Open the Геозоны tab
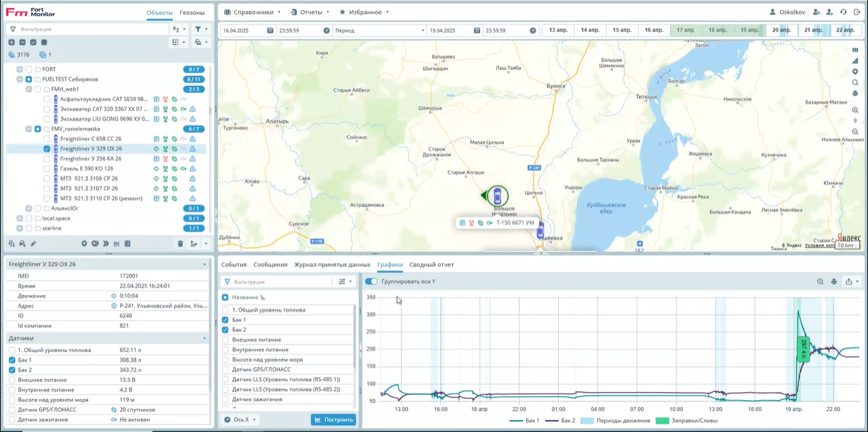Viewport: 868px width, 432px height. click(192, 13)
